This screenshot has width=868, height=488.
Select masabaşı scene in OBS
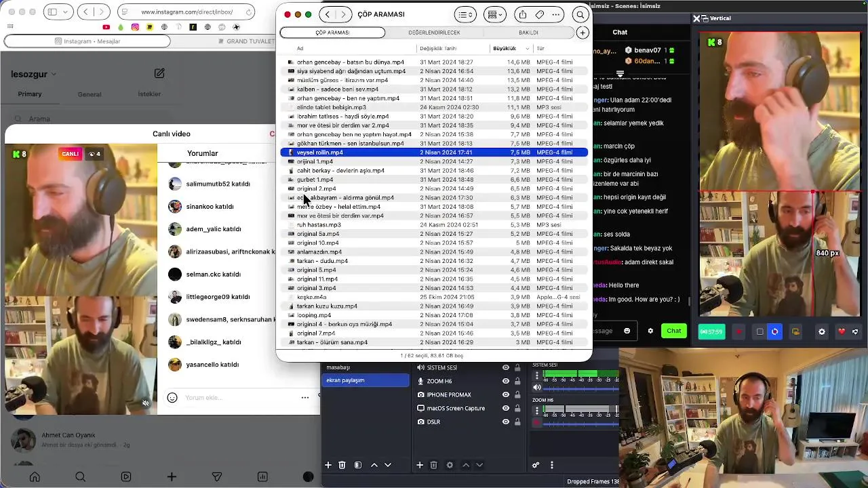tap(366, 367)
